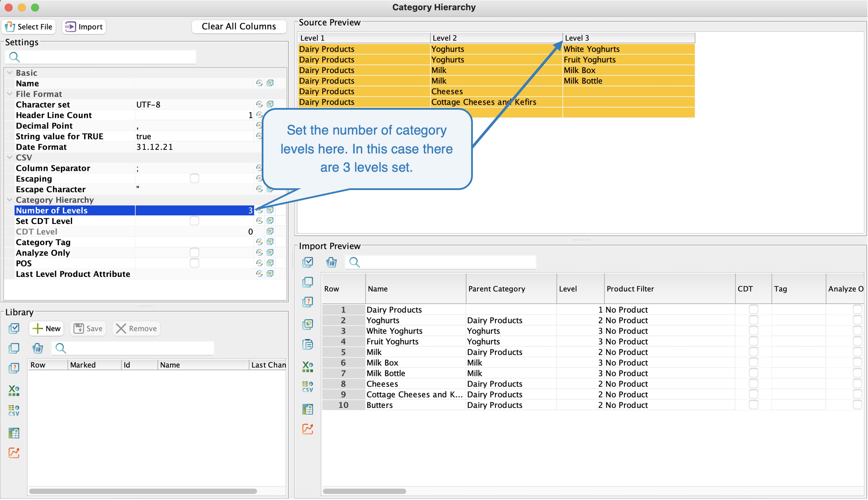Viewport: 868px width, 500px height.
Task: Export Library table to Excel
Action: [14, 391]
